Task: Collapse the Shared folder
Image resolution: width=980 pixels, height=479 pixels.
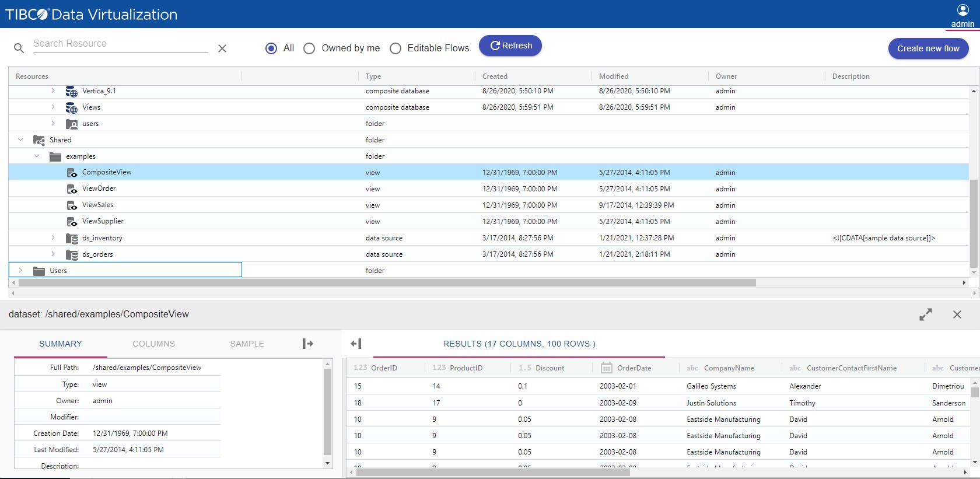Action: point(20,140)
